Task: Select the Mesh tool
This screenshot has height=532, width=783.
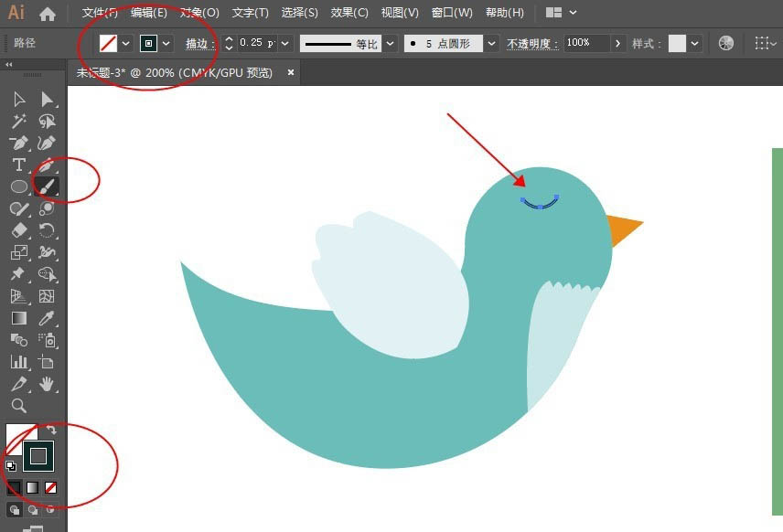Action: coord(47,296)
